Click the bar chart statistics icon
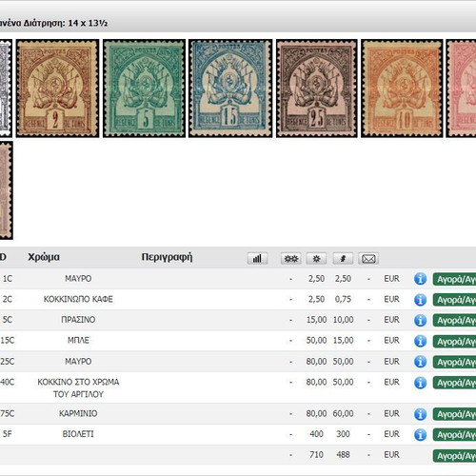This screenshot has width=476, height=476. click(257, 258)
